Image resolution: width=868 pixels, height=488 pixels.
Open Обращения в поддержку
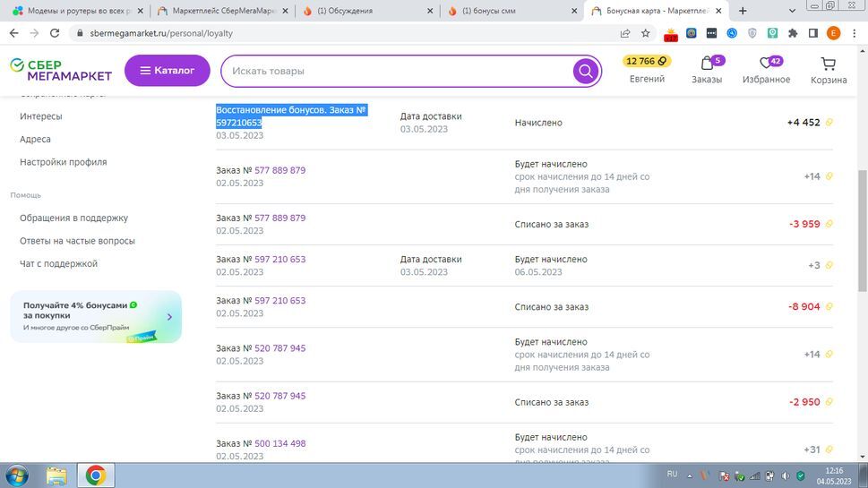[73, 218]
